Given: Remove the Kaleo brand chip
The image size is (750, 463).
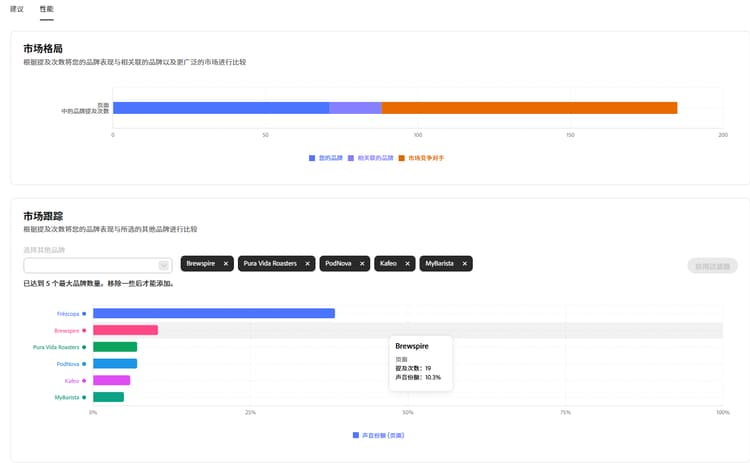Looking at the screenshot, I should click(408, 264).
